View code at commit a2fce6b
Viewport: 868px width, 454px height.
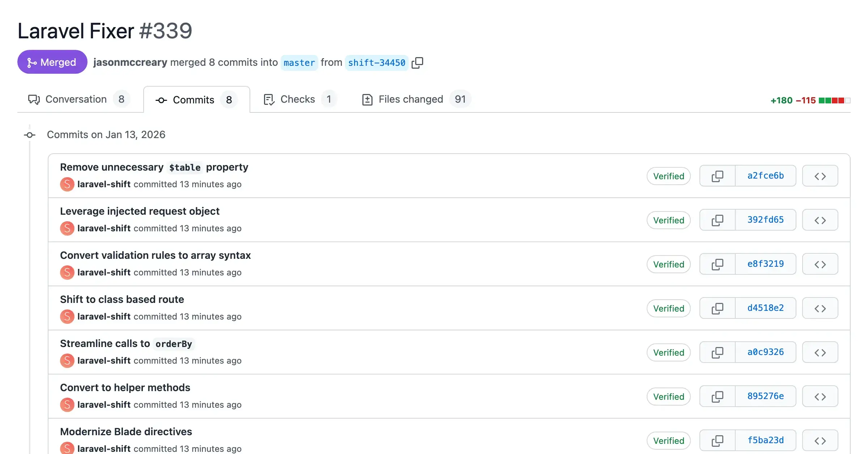coord(820,176)
